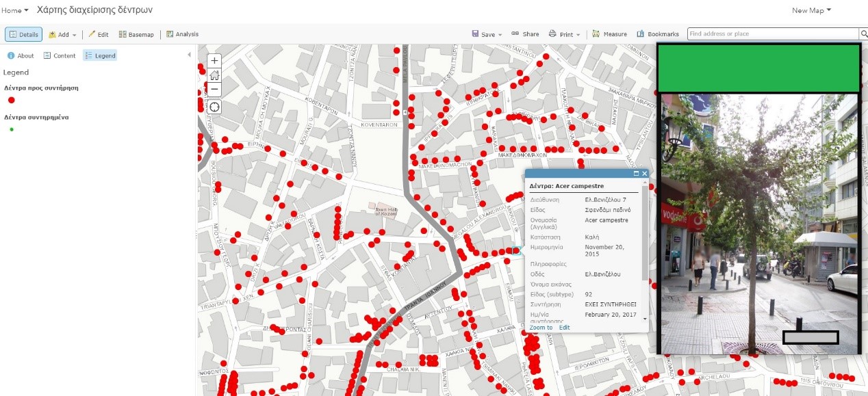Click the default extent home button
The image size is (868, 396).
pos(214,75)
